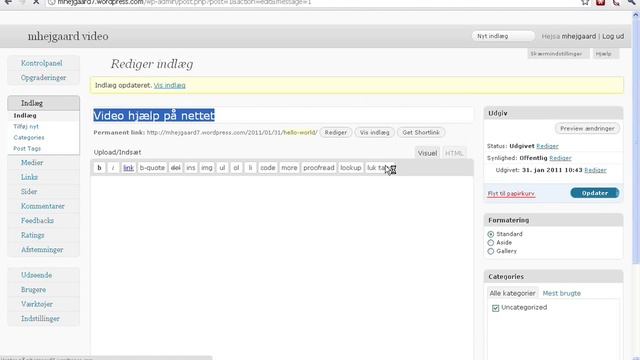Image resolution: width=640 pixels, height=360 pixels.
Task: Click the Vis indlæg button by permalink
Action: pos(374,133)
